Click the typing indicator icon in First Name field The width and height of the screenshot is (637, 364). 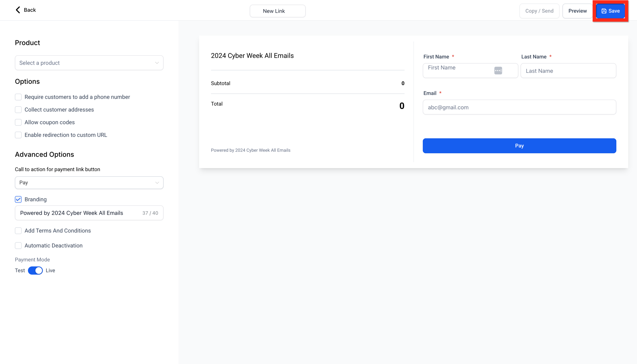498,70
